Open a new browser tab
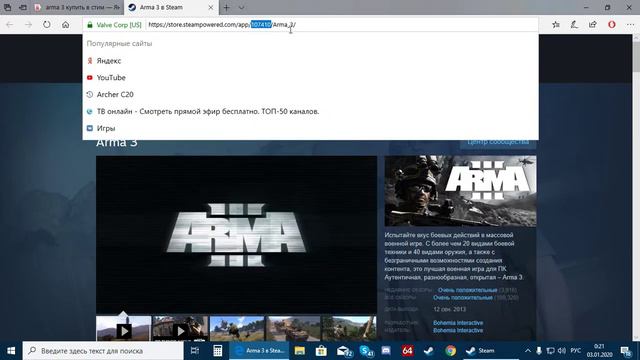This screenshot has height=360, width=640. coord(226,7)
